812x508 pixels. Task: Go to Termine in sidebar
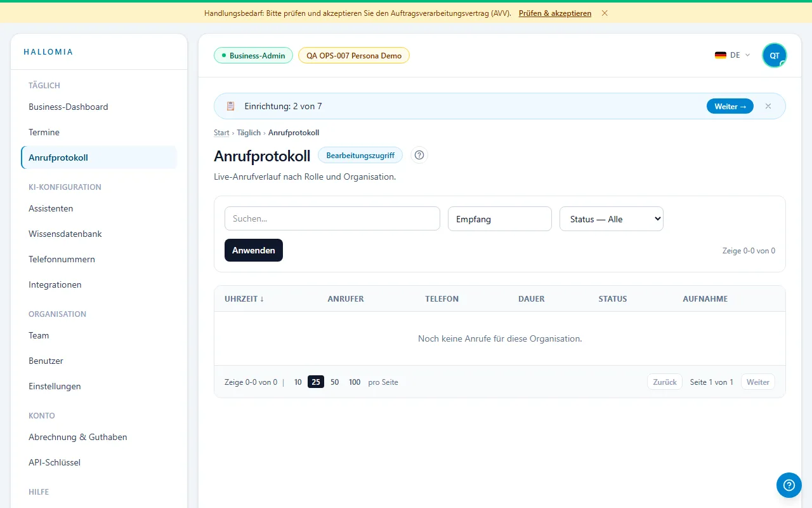[99, 132]
